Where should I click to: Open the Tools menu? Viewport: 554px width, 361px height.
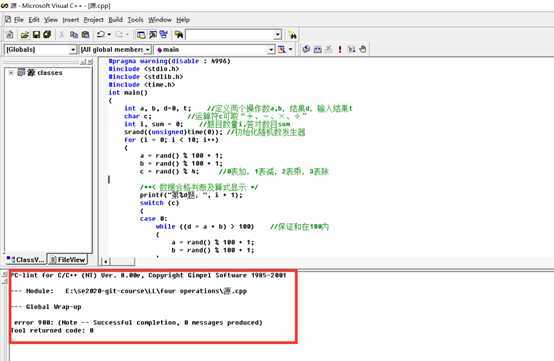[135, 20]
